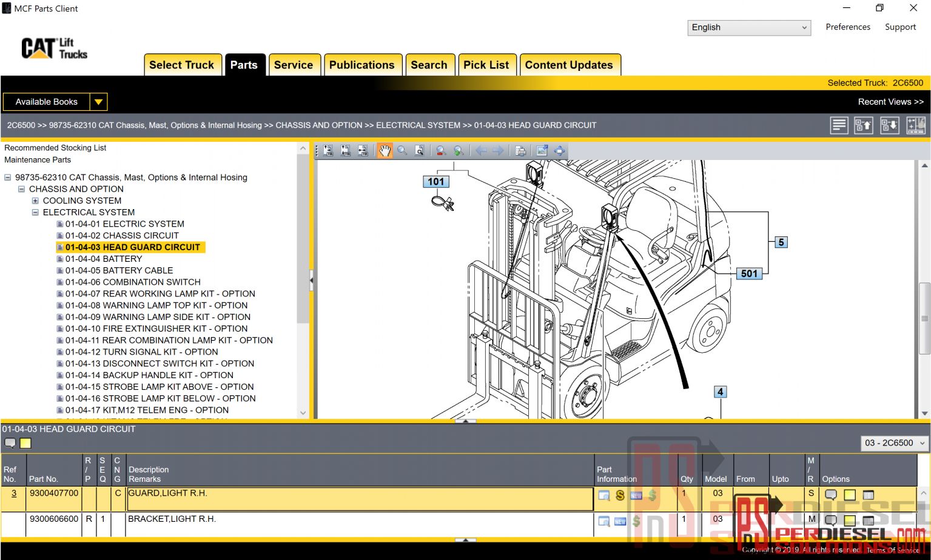This screenshot has width=931, height=560.
Task: Open the Support link
Action: [900, 27]
